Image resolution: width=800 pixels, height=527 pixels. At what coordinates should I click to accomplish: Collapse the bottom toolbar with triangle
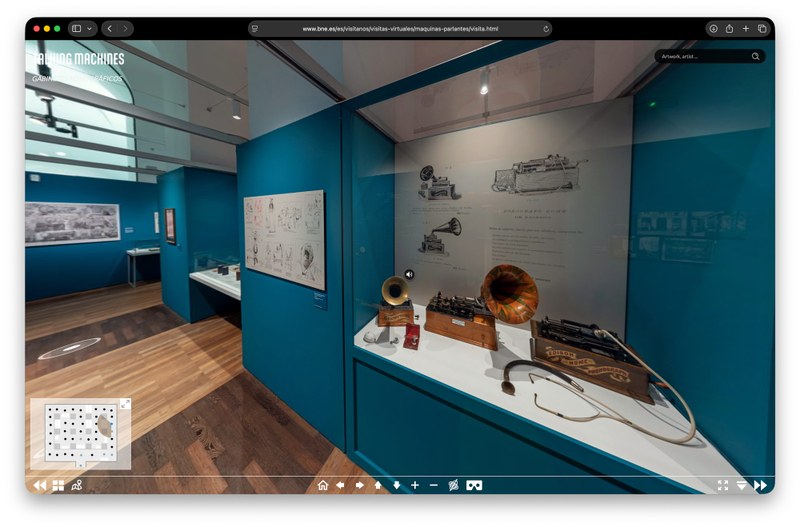tap(742, 485)
